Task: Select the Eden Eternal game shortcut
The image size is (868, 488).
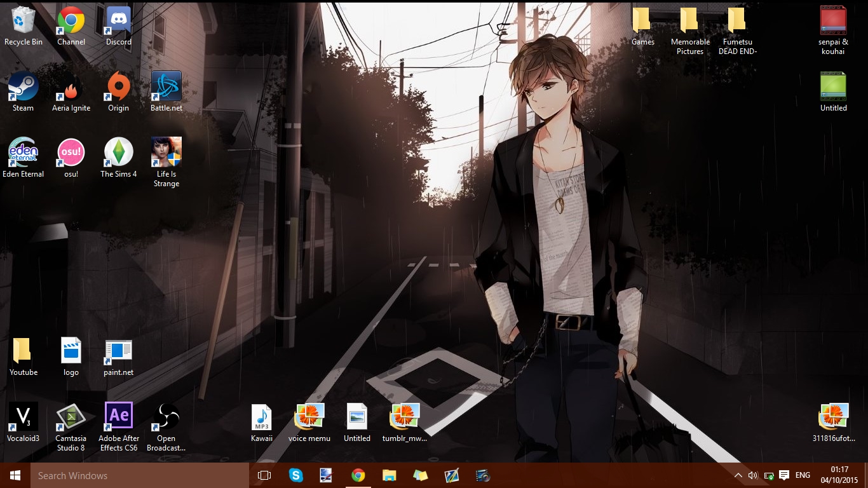Action: (24, 158)
